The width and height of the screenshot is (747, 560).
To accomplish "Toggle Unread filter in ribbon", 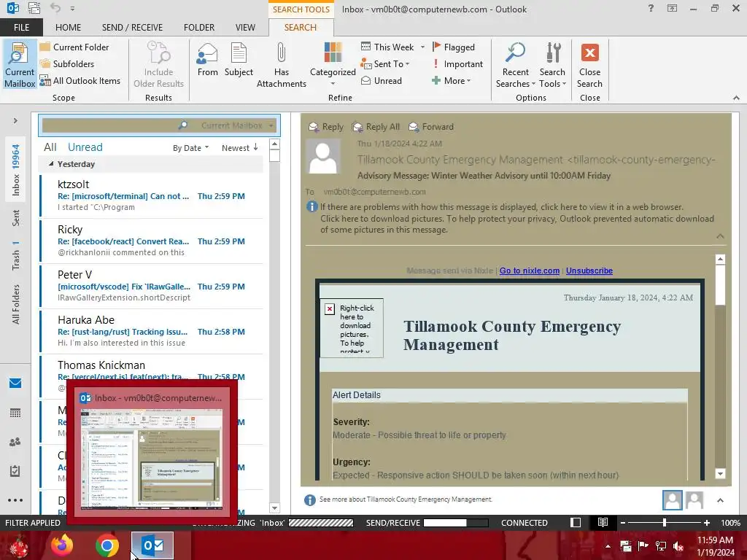I will 382,81.
